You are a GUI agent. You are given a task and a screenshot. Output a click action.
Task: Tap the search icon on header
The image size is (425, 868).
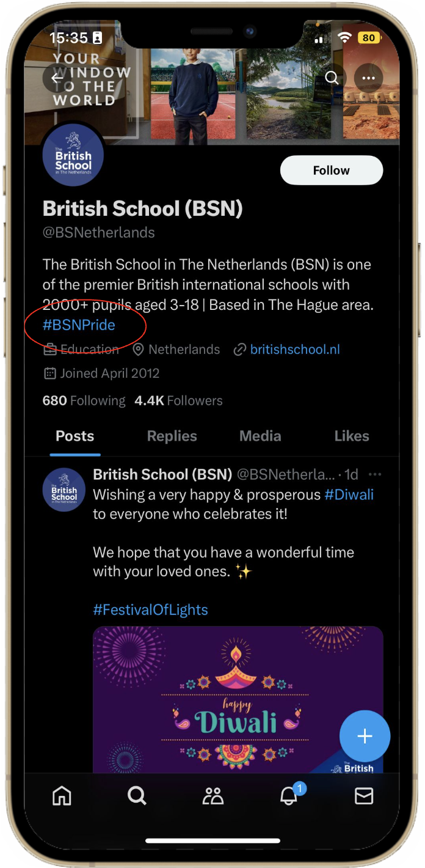332,78
